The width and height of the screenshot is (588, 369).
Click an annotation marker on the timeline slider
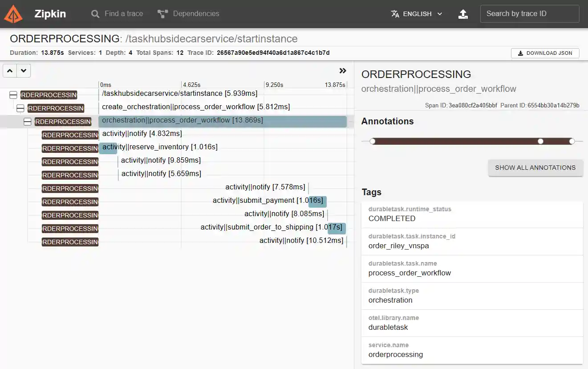tap(540, 141)
